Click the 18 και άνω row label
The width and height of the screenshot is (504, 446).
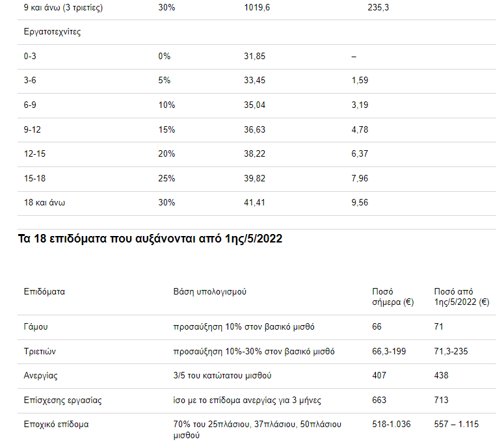pos(44,203)
